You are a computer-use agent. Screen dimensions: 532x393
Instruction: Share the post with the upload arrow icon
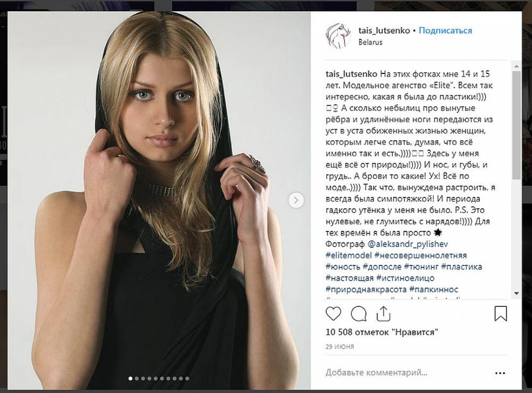[384, 314]
